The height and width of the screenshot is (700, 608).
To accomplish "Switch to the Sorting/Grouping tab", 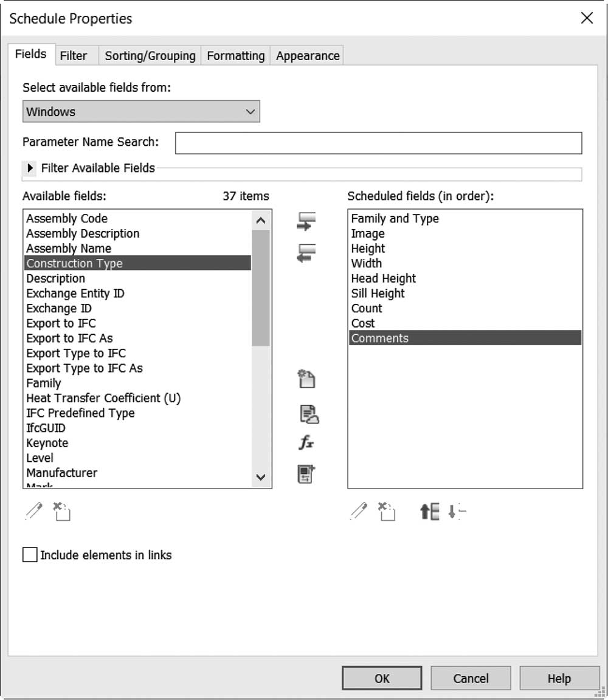I will pos(150,56).
